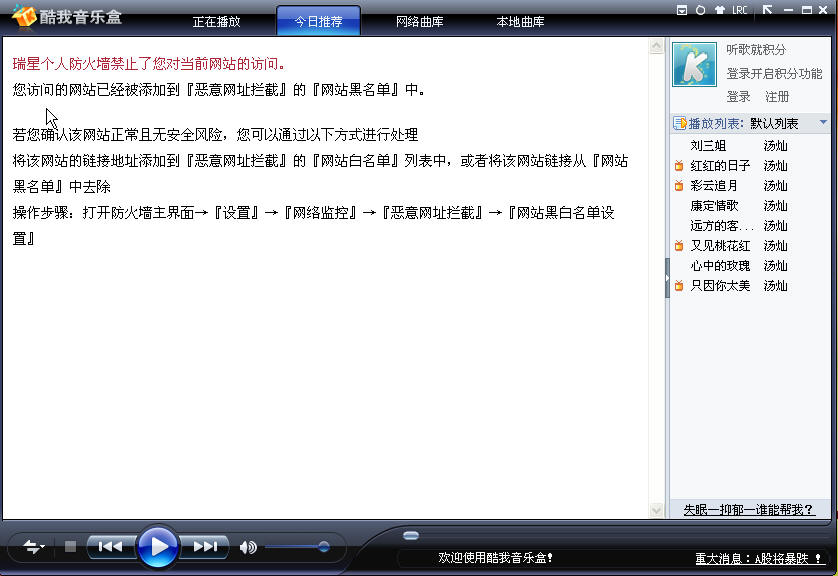Expand the 默认列表 playlist dropdown arrow
This screenshot has height=576, width=838.
[823, 122]
